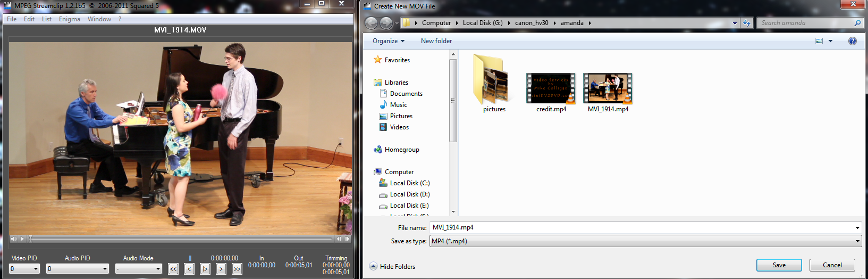This screenshot has height=279, width=868.
Task: Click canon_hv30 in the address breadcrumb
Action: [532, 23]
